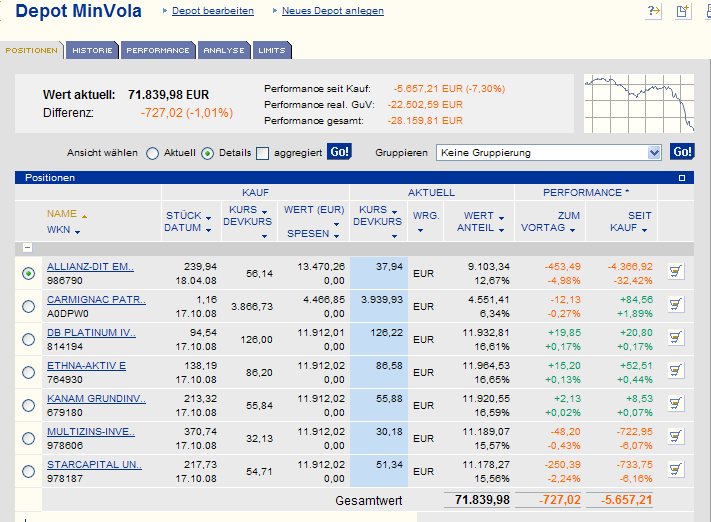
Task: Open the Analyse tab
Action: click(223, 50)
